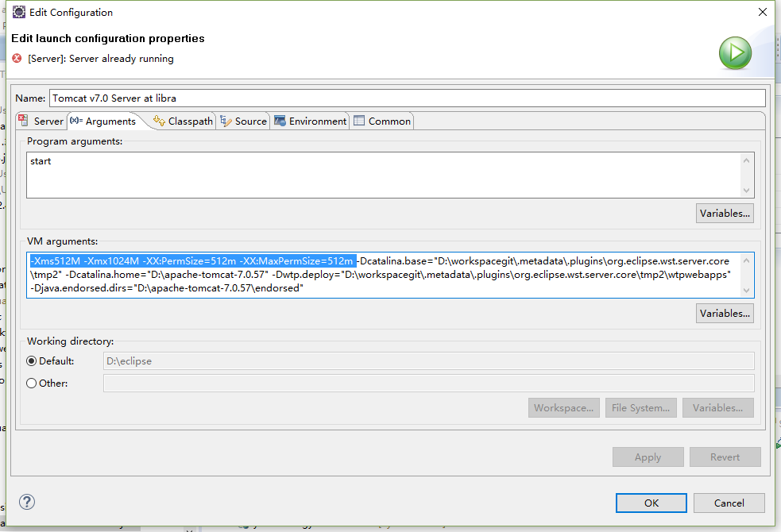The height and width of the screenshot is (532, 781).
Task: Open the Environment tab
Action: coord(310,121)
